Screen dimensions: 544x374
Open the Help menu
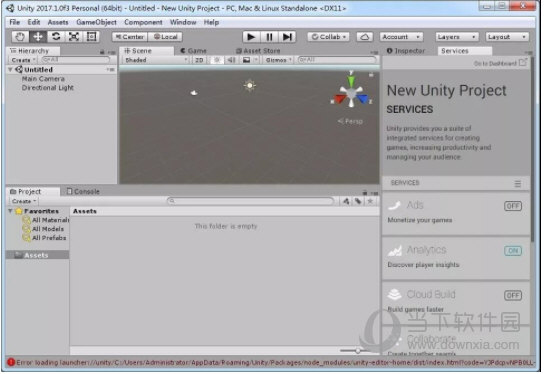pyautogui.click(x=211, y=22)
